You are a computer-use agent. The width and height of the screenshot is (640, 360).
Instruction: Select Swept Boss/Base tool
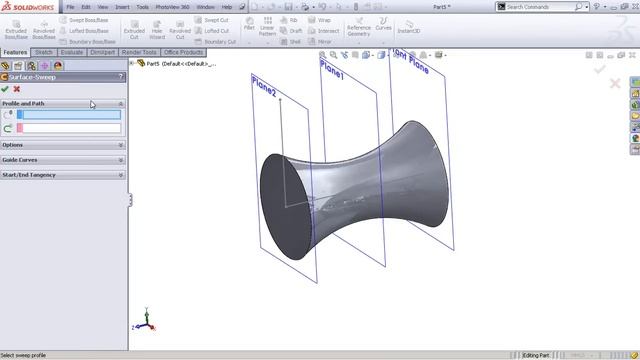point(84,20)
